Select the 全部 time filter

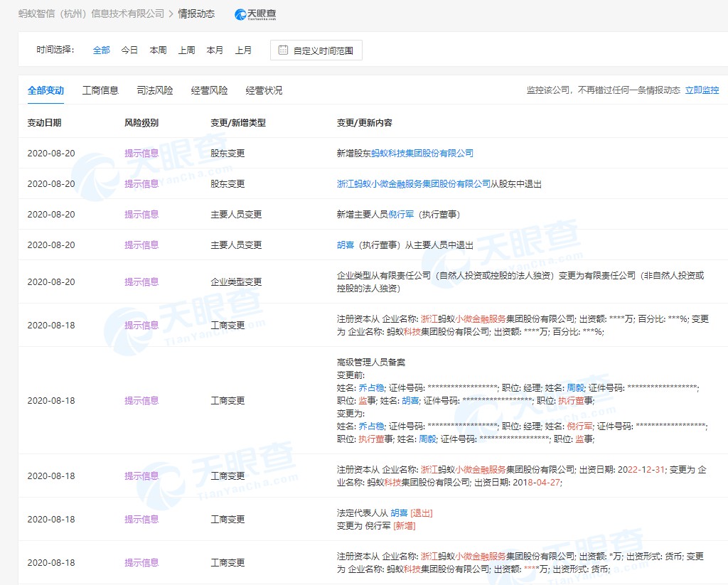(x=101, y=50)
